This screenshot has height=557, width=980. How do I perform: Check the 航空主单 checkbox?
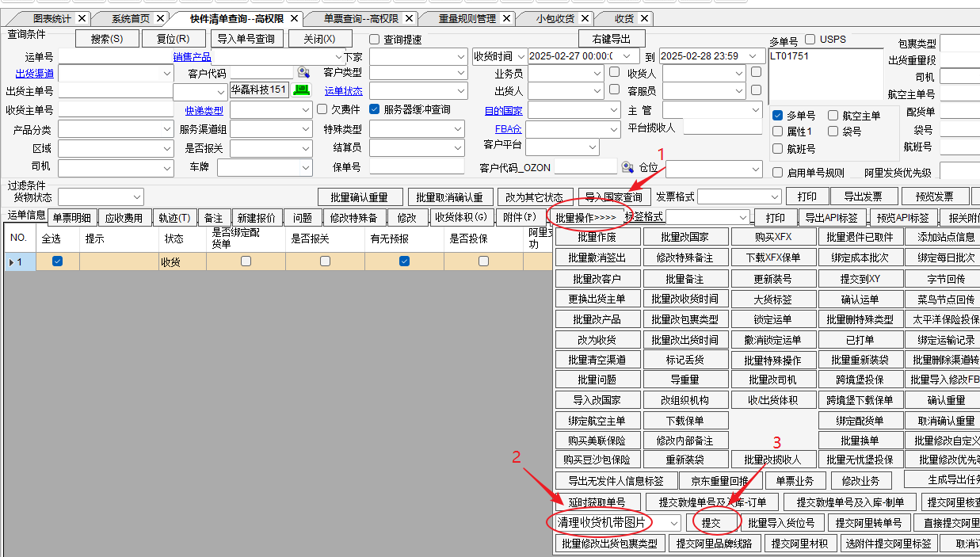(833, 116)
